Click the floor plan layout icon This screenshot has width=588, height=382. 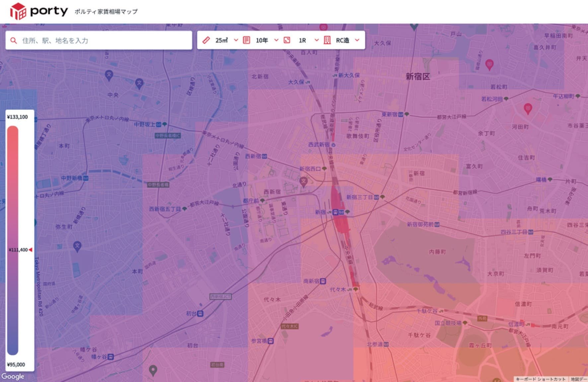(x=287, y=40)
